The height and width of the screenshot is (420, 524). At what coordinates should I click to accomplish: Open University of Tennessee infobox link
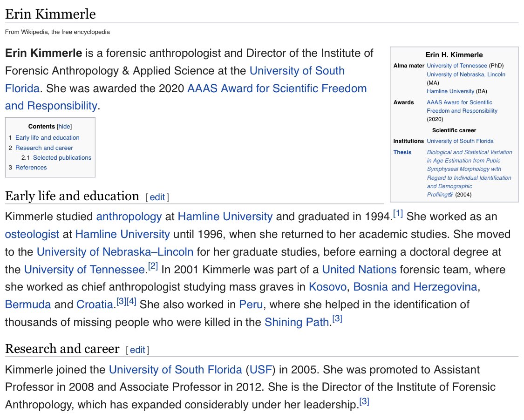[x=457, y=66]
